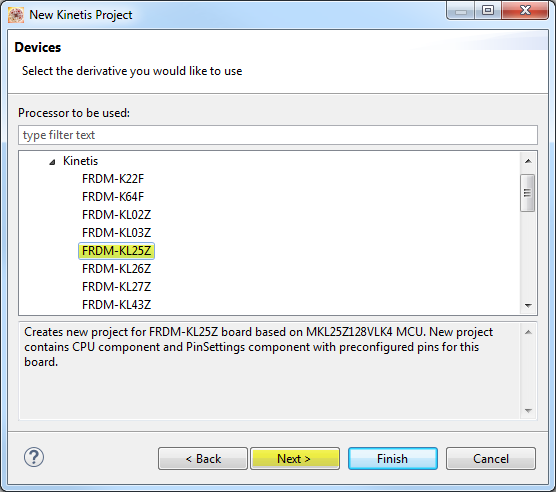Select FRDM-K64F board
Viewport: 556px width, 492px height.
tap(113, 197)
